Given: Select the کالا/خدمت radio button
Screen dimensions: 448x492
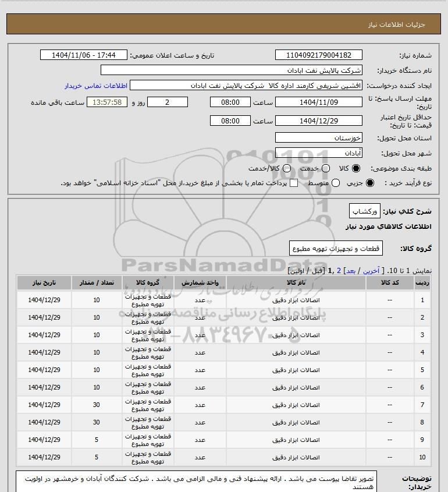Looking at the screenshot, I should 286,168.
